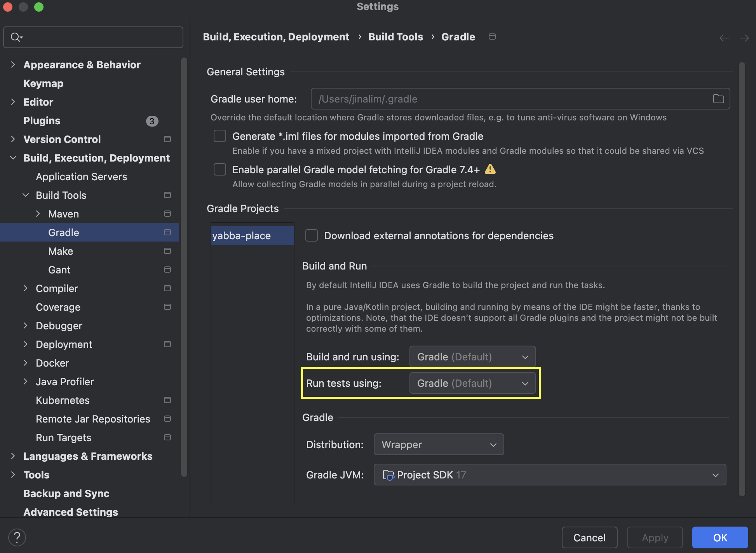Screen dimensions: 756x553
Task: Click the OK button
Action: click(x=720, y=537)
